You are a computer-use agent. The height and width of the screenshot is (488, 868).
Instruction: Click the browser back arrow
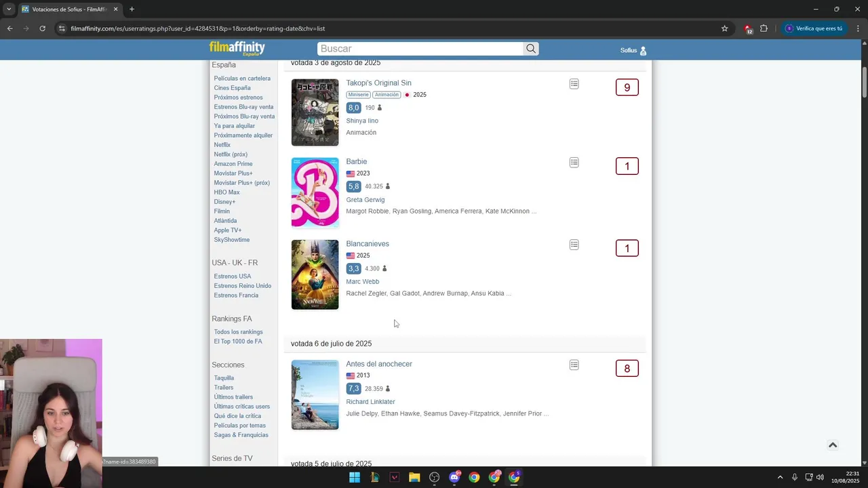[x=9, y=28]
